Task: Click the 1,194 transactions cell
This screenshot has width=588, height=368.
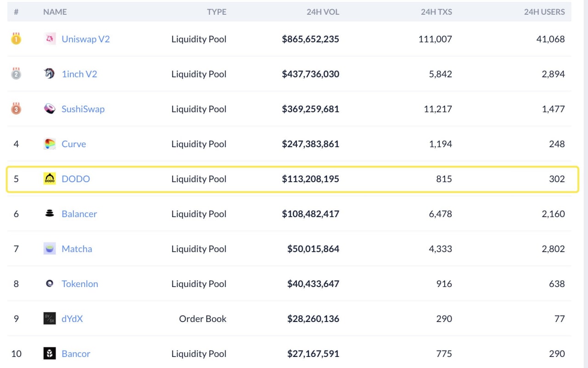Action: click(x=441, y=144)
